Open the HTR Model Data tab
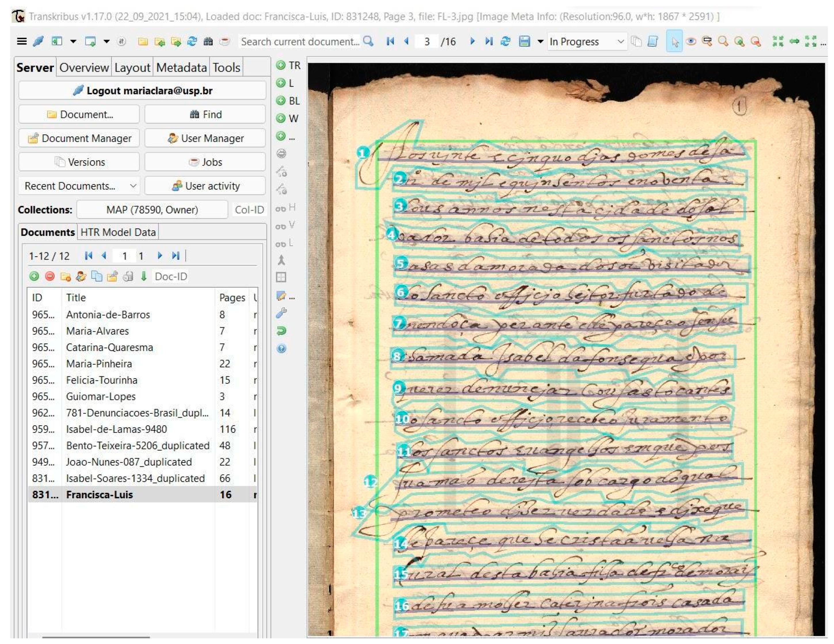Image resolution: width=834 pixels, height=644 pixels. point(118,232)
